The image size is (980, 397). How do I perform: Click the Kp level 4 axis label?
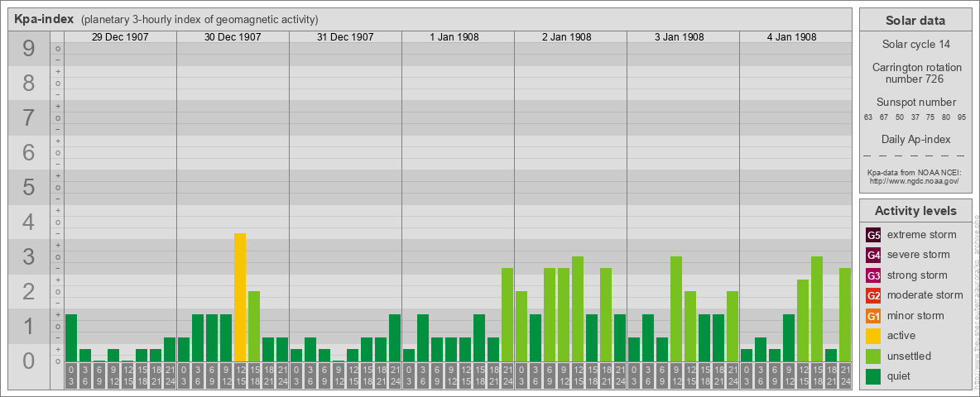[28, 222]
